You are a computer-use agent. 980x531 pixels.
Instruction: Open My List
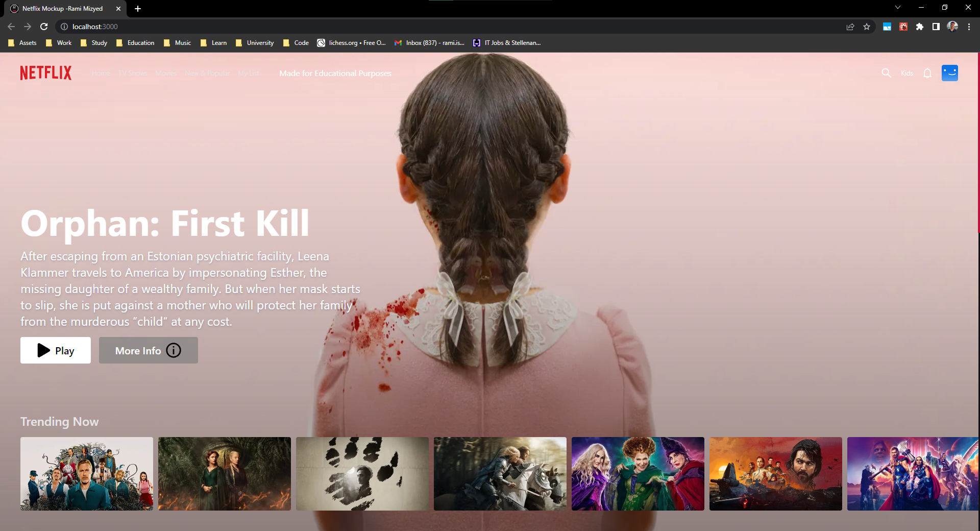[x=248, y=73]
